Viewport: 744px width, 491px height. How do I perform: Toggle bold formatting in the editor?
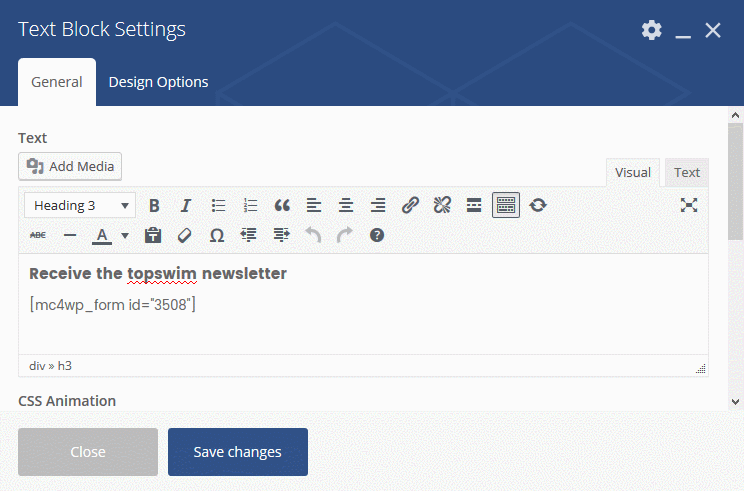tap(154, 205)
